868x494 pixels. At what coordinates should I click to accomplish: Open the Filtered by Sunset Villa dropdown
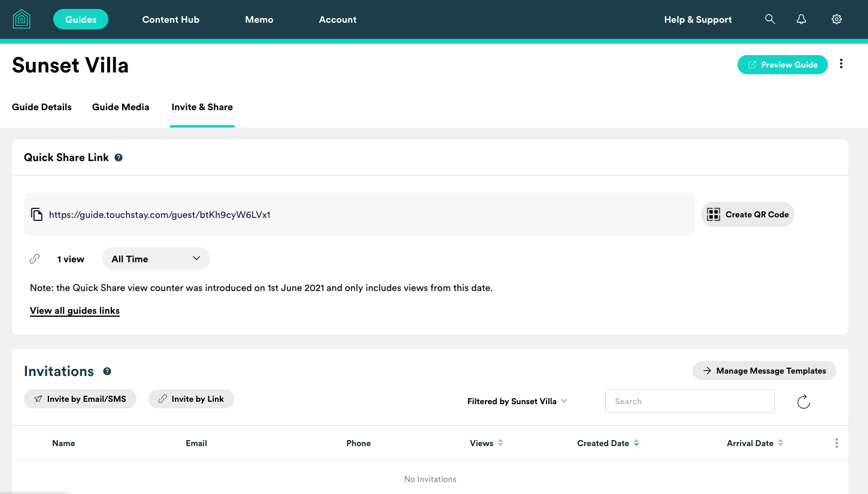[x=517, y=401]
